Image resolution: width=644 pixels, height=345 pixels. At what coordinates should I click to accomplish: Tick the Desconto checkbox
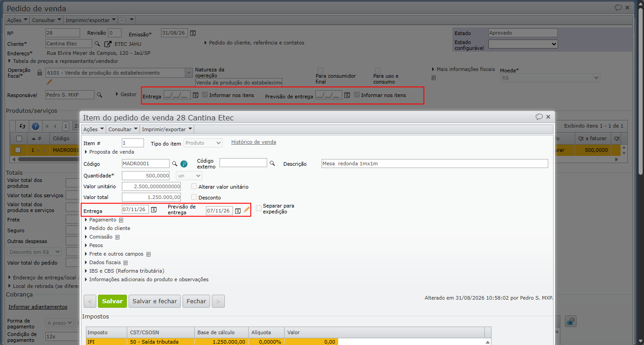coord(194,197)
